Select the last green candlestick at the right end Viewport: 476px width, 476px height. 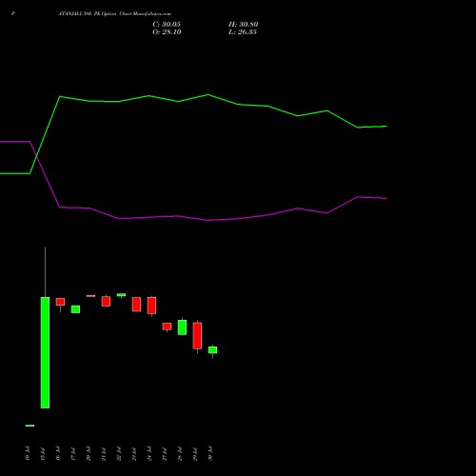tap(212, 350)
